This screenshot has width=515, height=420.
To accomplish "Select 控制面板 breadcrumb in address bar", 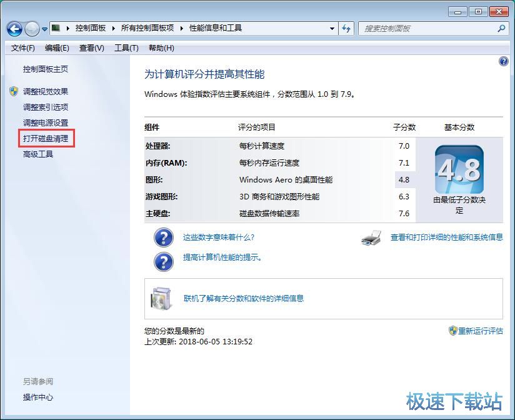I will tap(91, 28).
